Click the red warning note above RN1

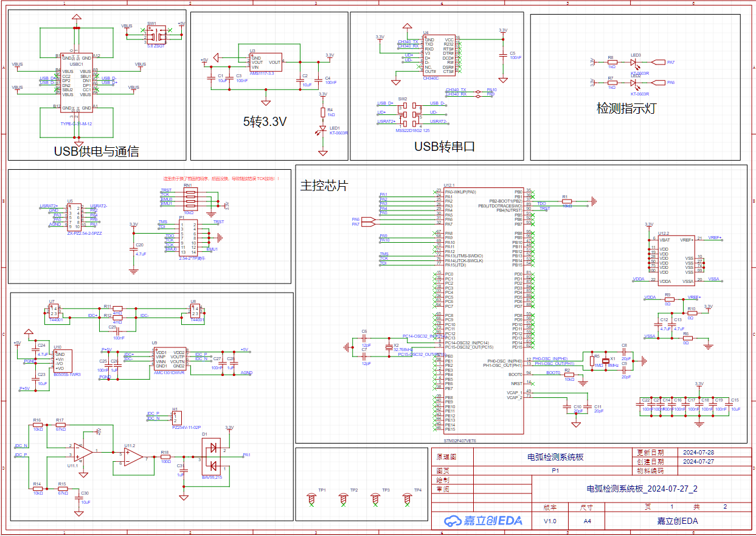point(221,179)
